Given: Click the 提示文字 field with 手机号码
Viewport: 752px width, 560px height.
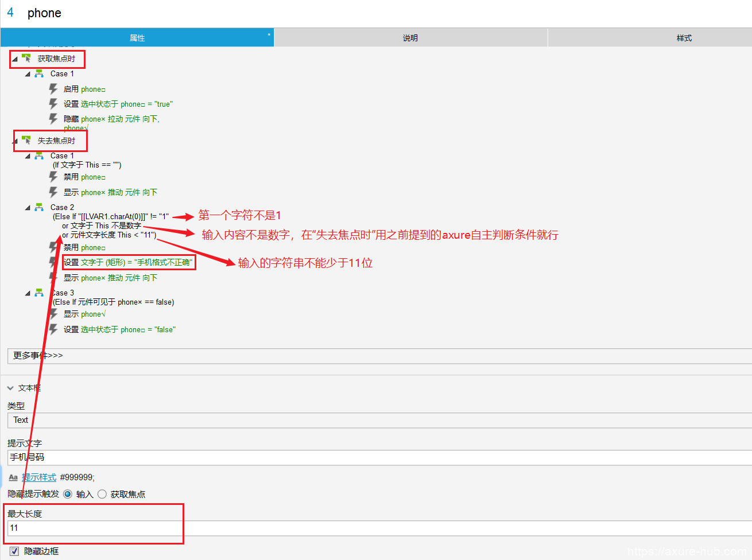Looking at the screenshot, I should tap(379, 457).
